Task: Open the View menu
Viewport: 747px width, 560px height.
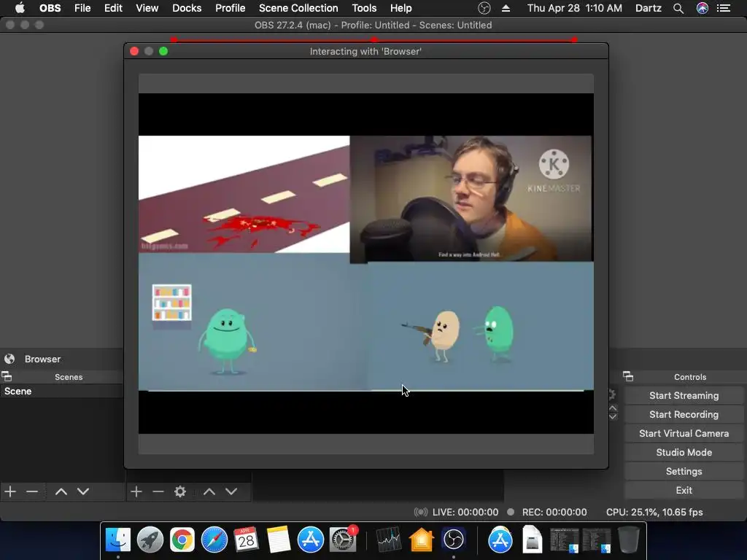Action: (147, 8)
